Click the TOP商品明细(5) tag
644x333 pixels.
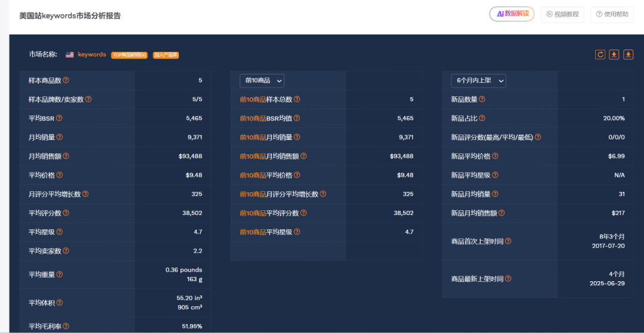point(129,55)
